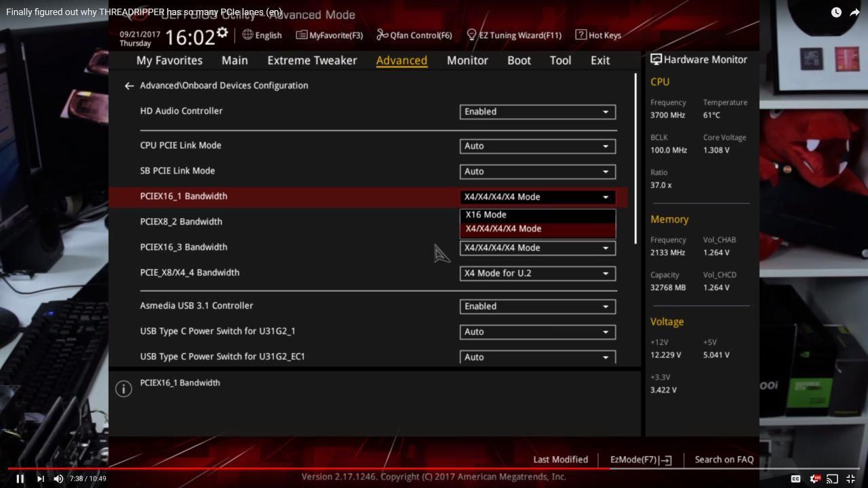The image size is (868, 488).
Task: Click the 7:38 / 10:49 time display
Action: [88, 479]
